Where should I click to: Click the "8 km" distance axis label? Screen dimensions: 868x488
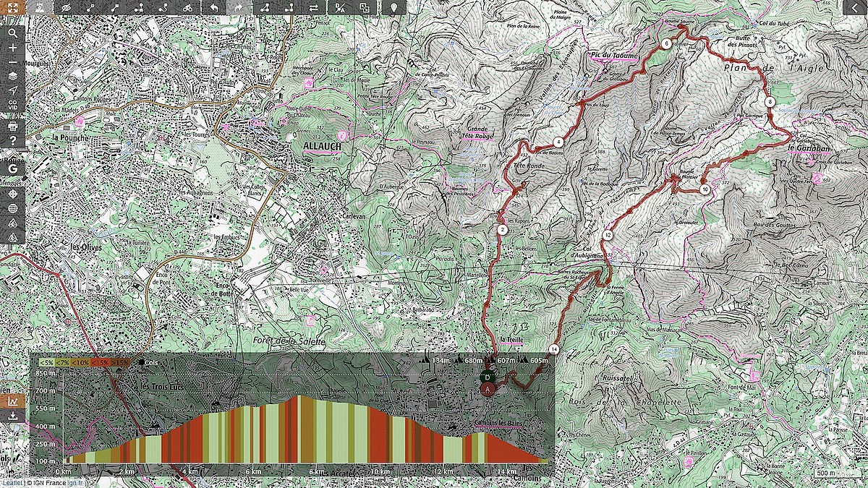[x=318, y=472]
